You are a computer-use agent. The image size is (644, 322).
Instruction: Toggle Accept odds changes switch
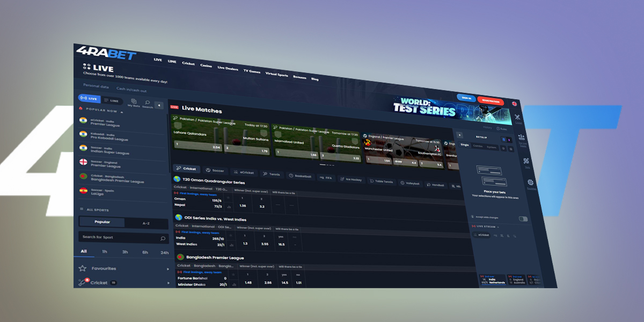pyautogui.click(x=523, y=219)
